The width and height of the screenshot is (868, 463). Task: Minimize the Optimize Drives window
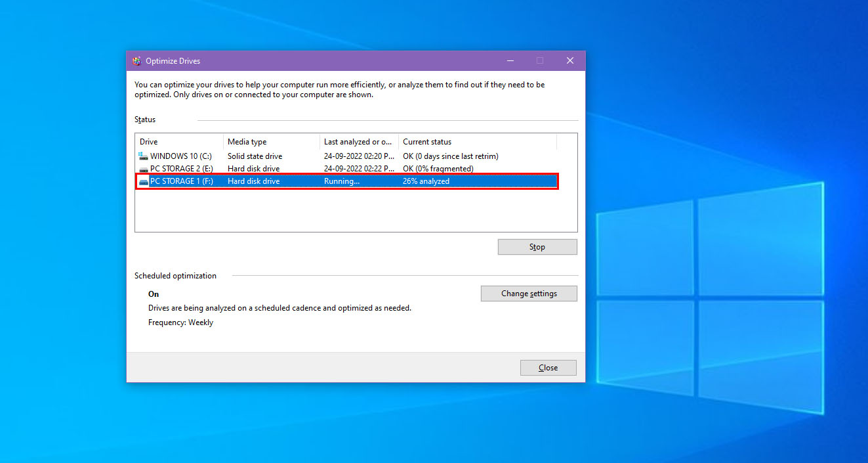pos(510,60)
